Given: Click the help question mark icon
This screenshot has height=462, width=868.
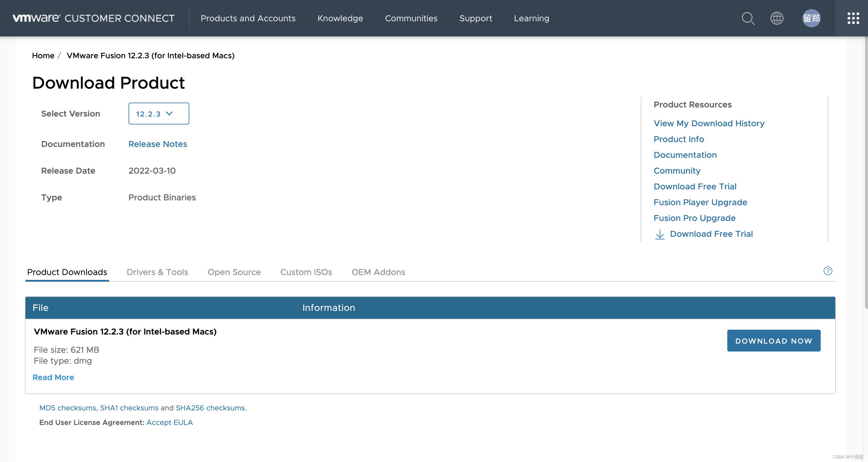Looking at the screenshot, I should click(x=828, y=271).
